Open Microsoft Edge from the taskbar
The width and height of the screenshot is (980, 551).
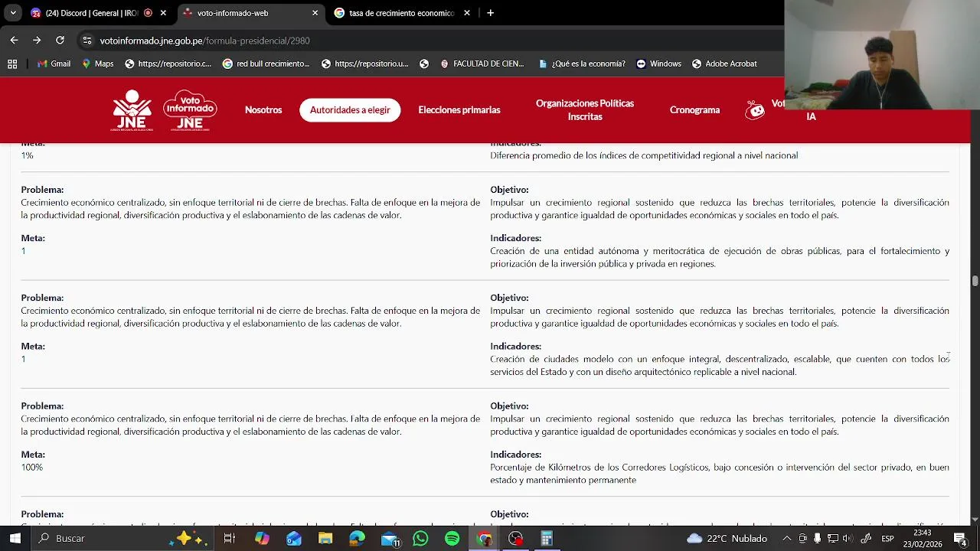[357, 539]
